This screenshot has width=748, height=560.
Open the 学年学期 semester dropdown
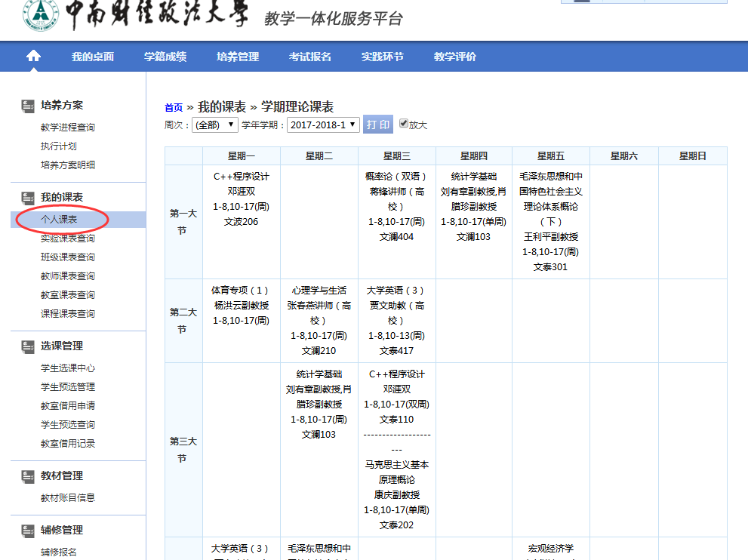[x=323, y=125]
